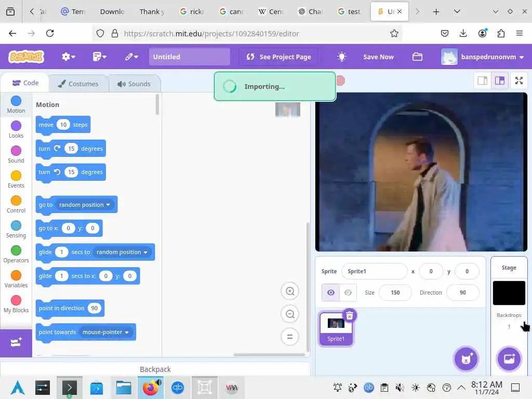This screenshot has height=399, width=532.
Task: Open the Tutorials lightbulb icon
Action: [342, 57]
